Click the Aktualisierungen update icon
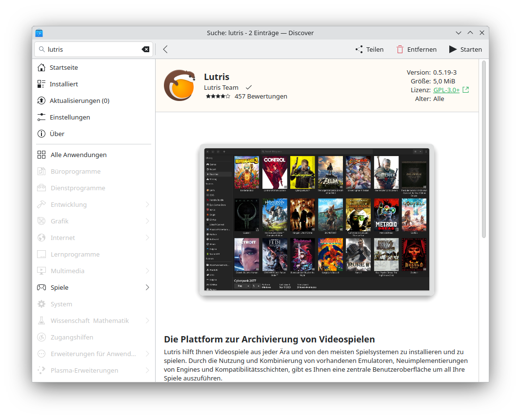Screen dimensions: 521x420 (x=41, y=100)
